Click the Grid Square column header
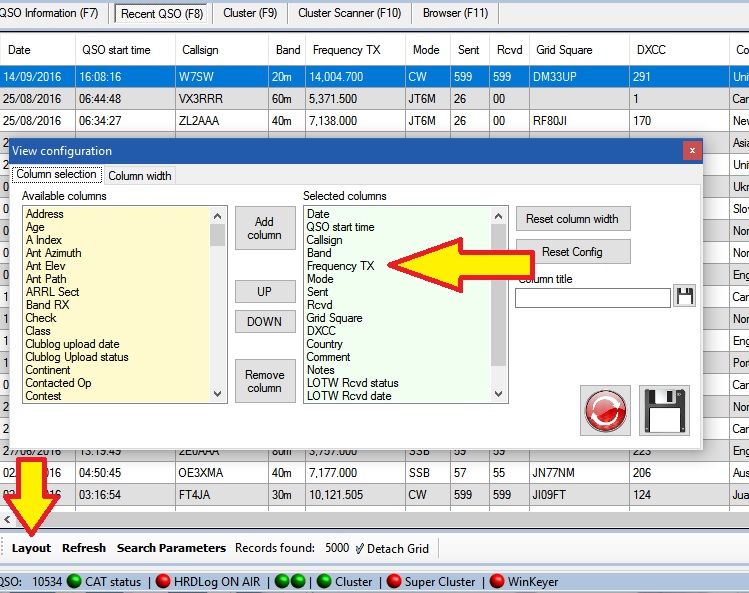Viewport: 749px width, 593px height. pos(579,50)
